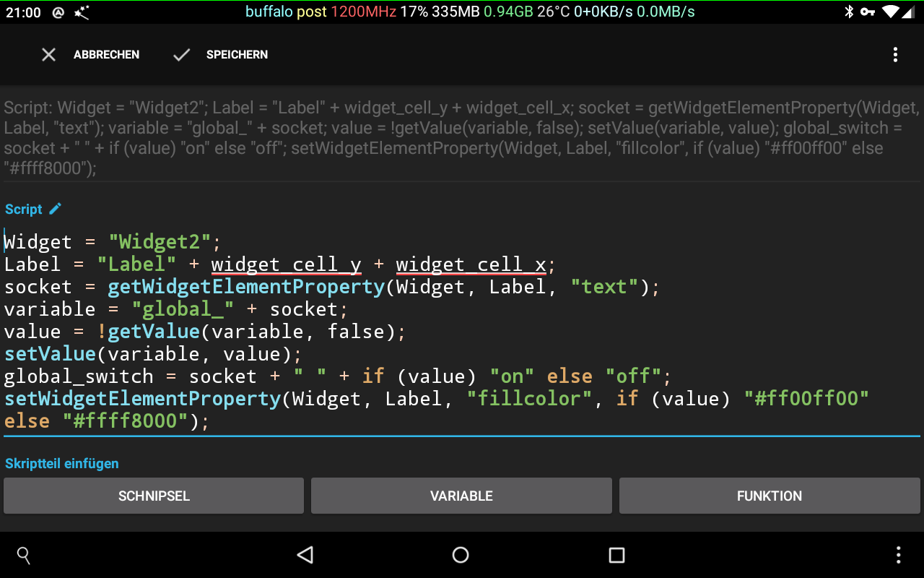Tap underlined widget_cell_x variable
This screenshot has height=578, width=924.
(471, 264)
